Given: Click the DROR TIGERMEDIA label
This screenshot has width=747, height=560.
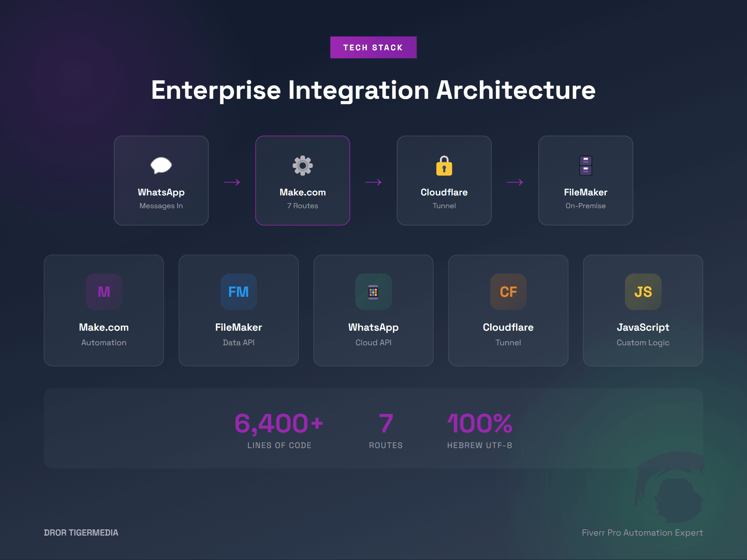Looking at the screenshot, I should 81,532.
